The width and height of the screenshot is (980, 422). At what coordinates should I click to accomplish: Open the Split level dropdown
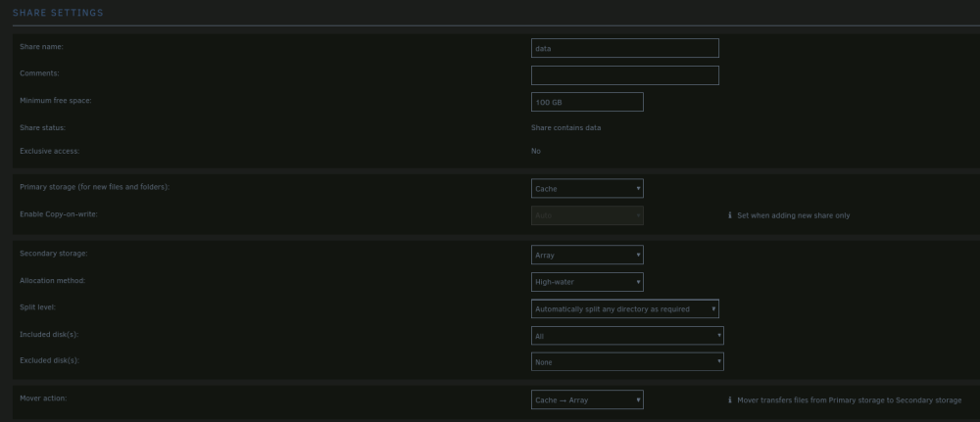point(624,309)
